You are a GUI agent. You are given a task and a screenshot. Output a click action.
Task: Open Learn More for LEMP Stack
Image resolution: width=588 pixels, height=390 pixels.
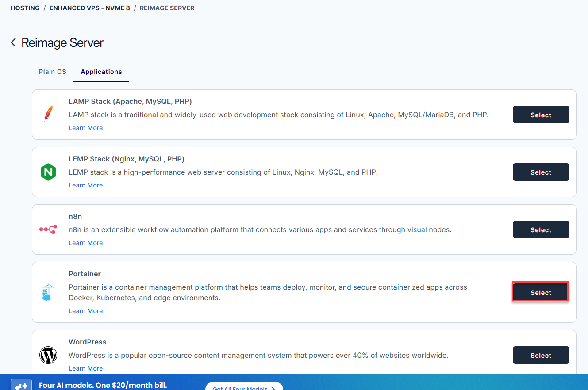[86, 185]
